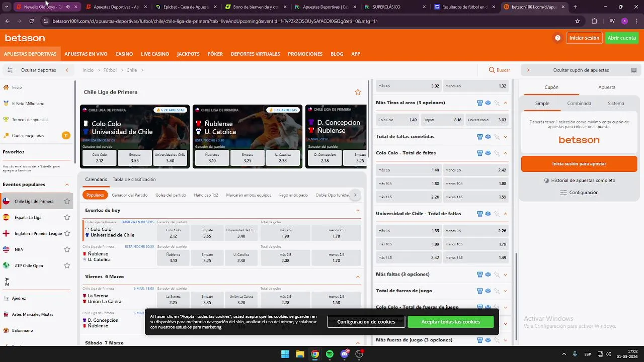Toggle favorite star for España La Liga
The image size is (644, 362).
(67, 217)
